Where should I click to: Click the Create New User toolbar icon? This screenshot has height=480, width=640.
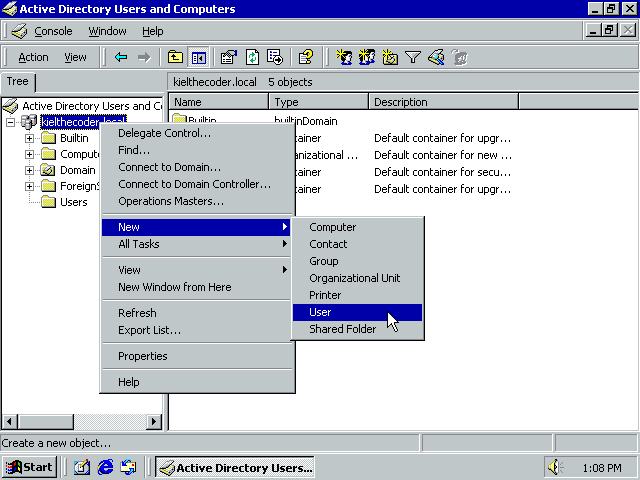pyautogui.click(x=345, y=57)
